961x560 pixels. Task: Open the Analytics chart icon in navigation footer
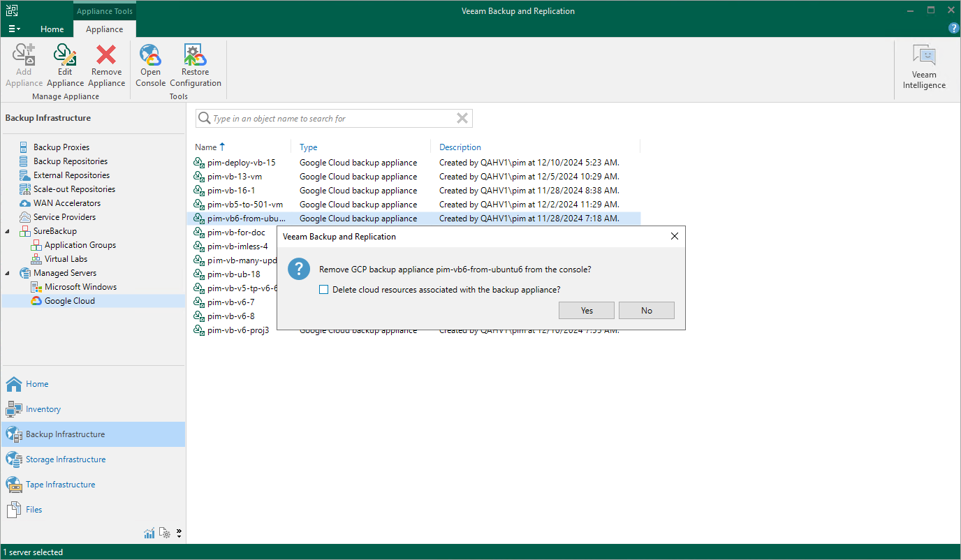149,533
